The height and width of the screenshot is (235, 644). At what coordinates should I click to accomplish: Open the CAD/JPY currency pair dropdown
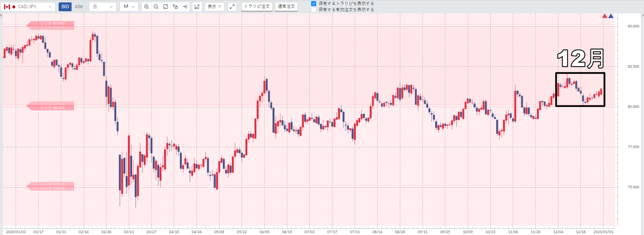28,6
